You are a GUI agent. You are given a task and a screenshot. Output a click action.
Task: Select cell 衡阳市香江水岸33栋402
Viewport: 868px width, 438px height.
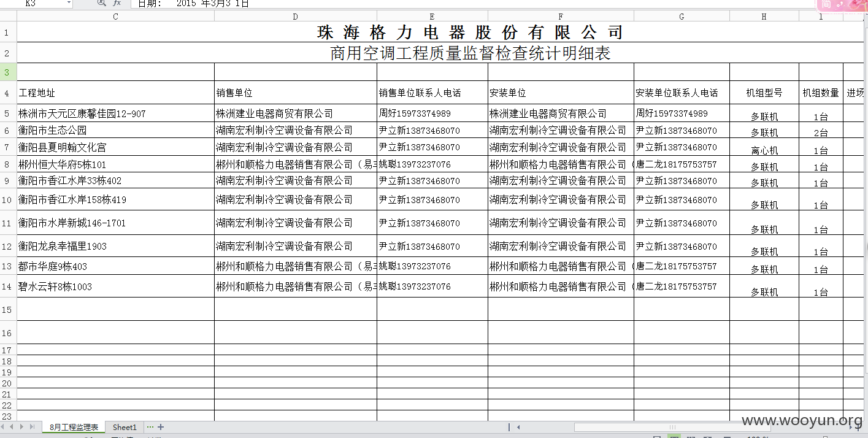pyautogui.click(x=115, y=180)
